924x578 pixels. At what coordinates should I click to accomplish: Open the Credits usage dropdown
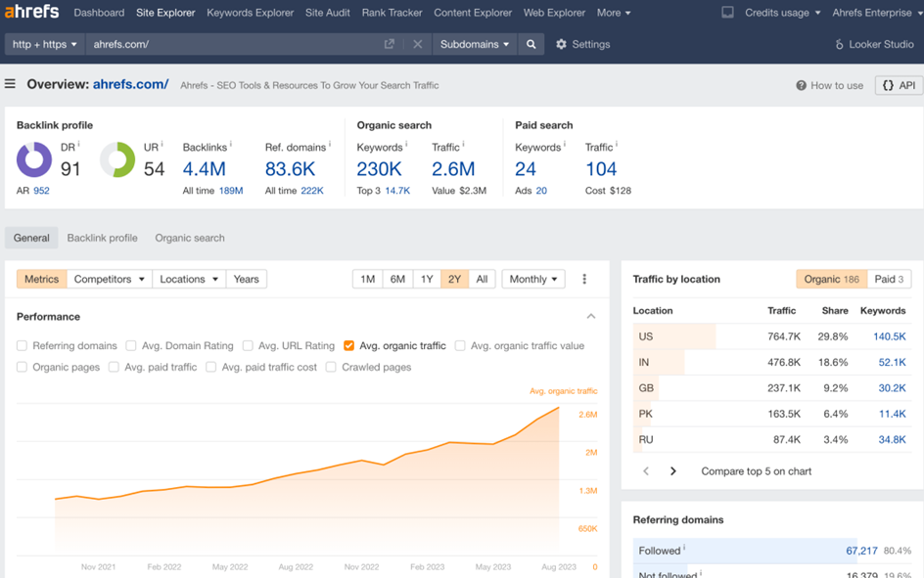point(783,13)
